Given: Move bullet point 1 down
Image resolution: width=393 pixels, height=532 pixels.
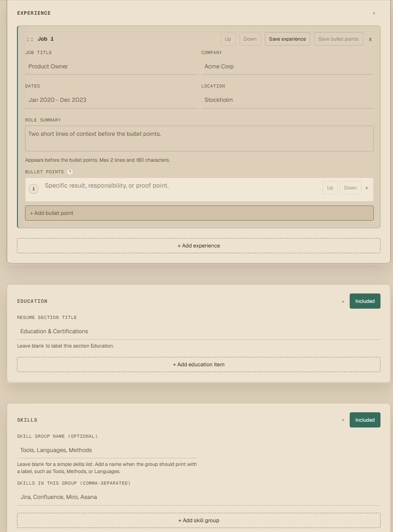Looking at the screenshot, I should point(350,188).
